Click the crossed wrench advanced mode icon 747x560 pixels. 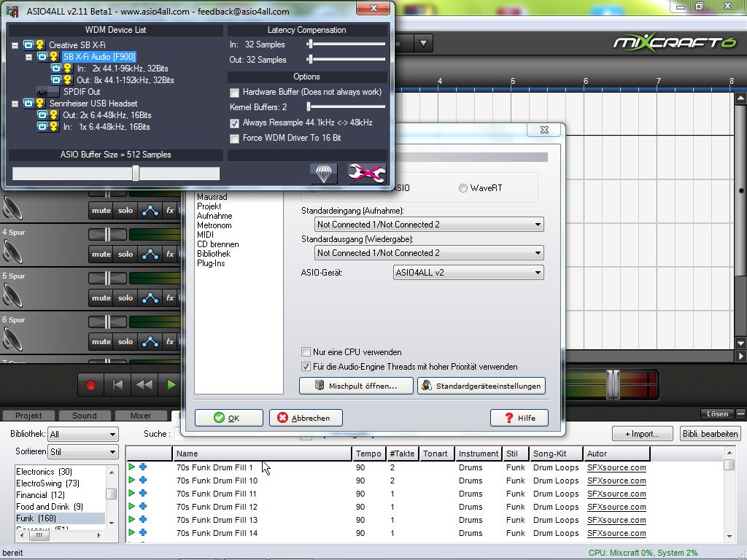point(367,174)
